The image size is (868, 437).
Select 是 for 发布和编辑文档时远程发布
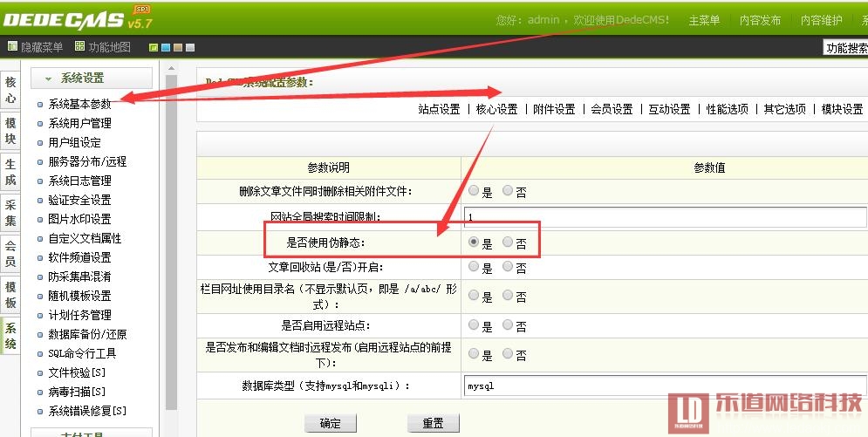(474, 353)
